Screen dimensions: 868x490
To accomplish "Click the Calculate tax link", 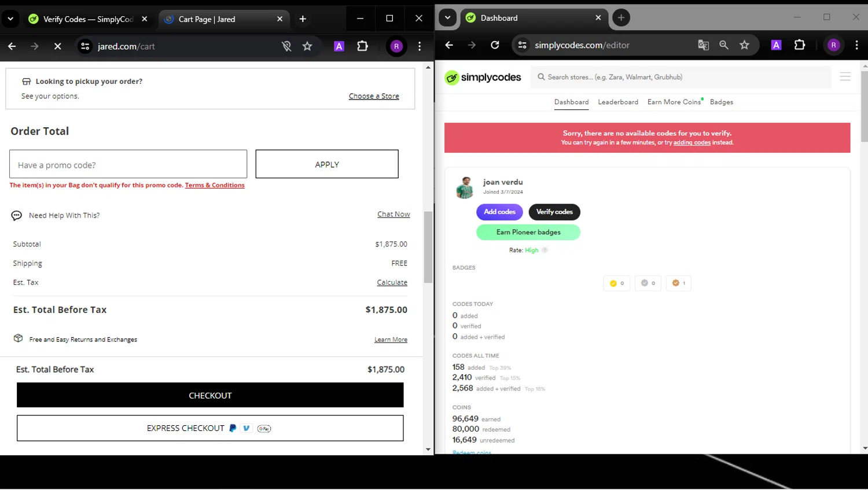I will tap(392, 283).
